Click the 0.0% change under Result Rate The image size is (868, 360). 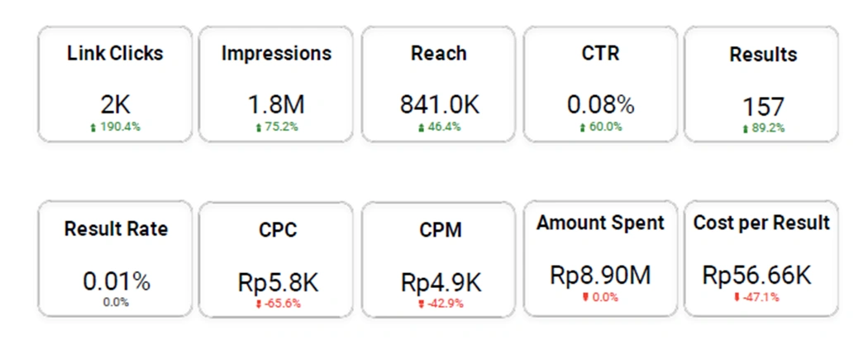[116, 302]
